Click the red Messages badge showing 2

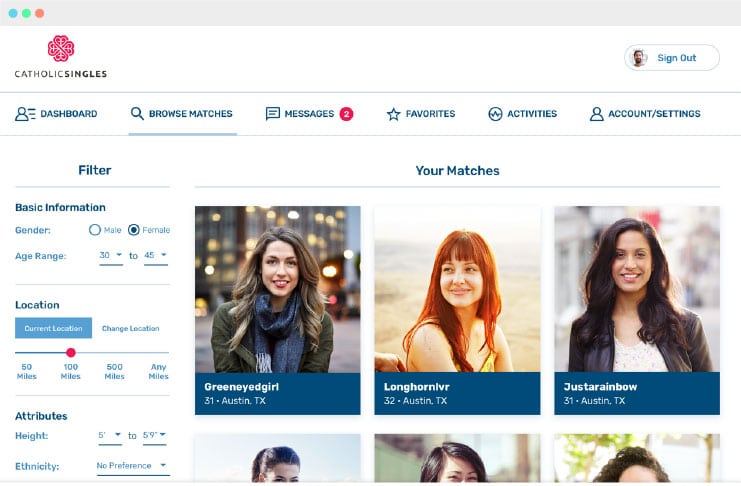346,114
